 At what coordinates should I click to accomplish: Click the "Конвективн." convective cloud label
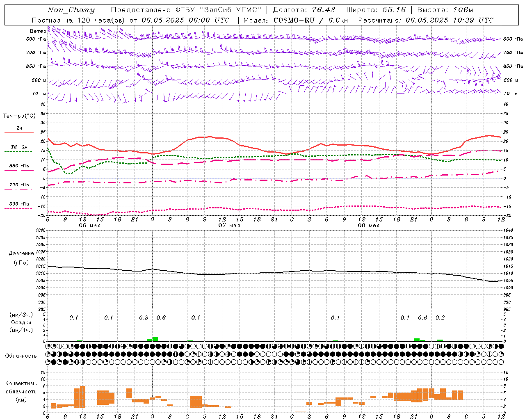21,383
